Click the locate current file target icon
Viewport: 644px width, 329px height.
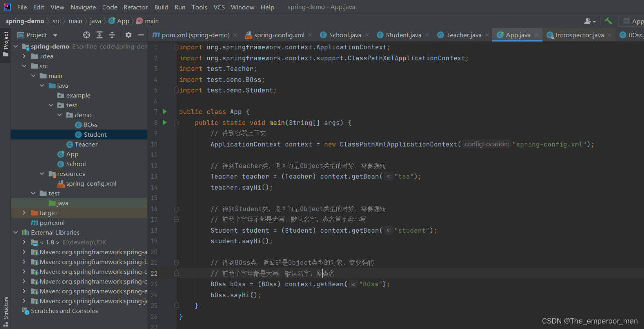tap(87, 35)
